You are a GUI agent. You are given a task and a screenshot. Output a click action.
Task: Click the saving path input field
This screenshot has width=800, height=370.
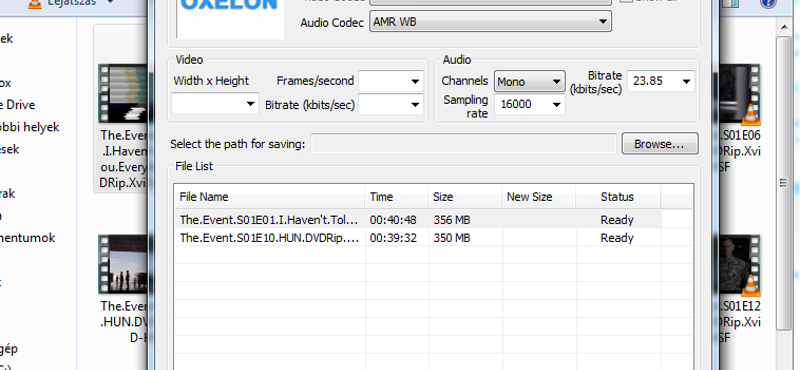tap(464, 144)
